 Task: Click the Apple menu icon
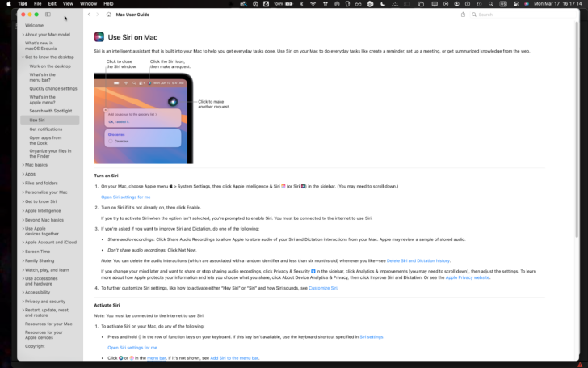(7, 3)
